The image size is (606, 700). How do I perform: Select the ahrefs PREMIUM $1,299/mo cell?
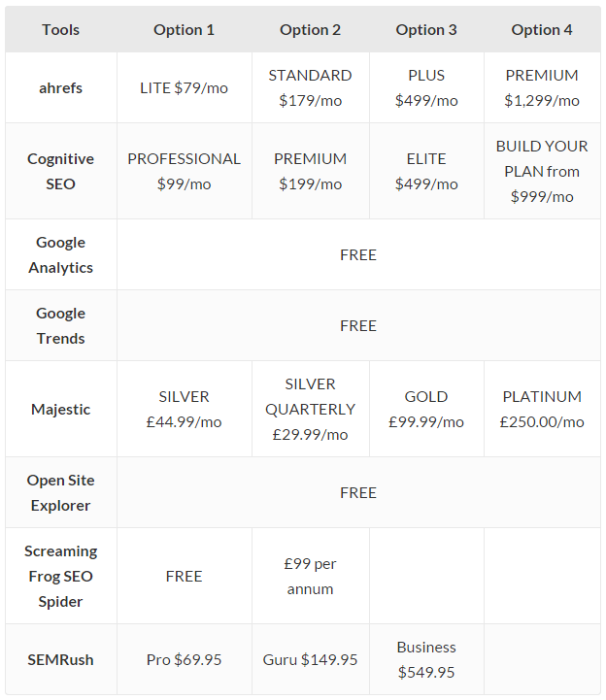tap(542, 88)
